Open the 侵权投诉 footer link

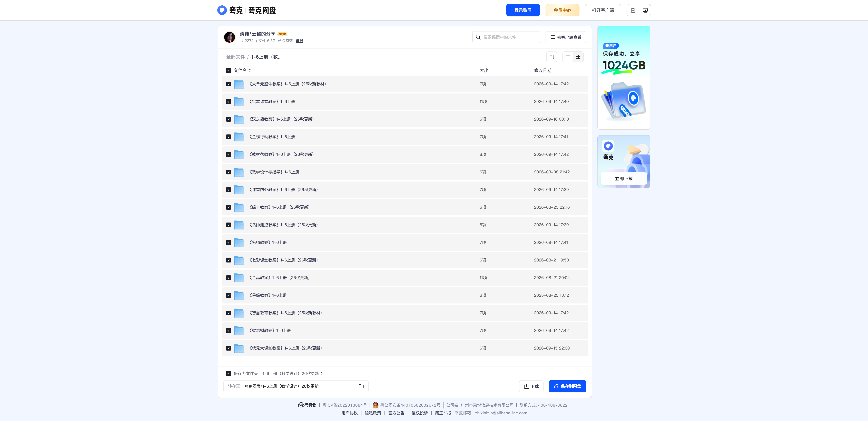pos(419,413)
